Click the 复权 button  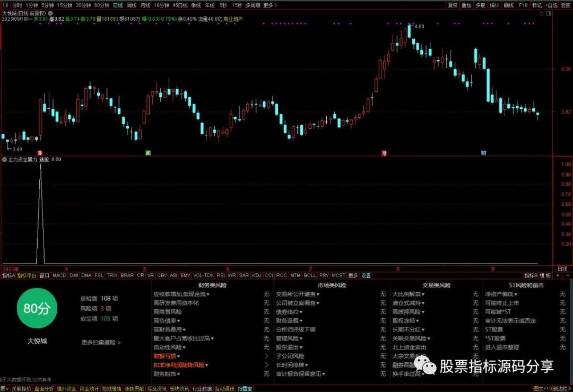click(453, 5)
